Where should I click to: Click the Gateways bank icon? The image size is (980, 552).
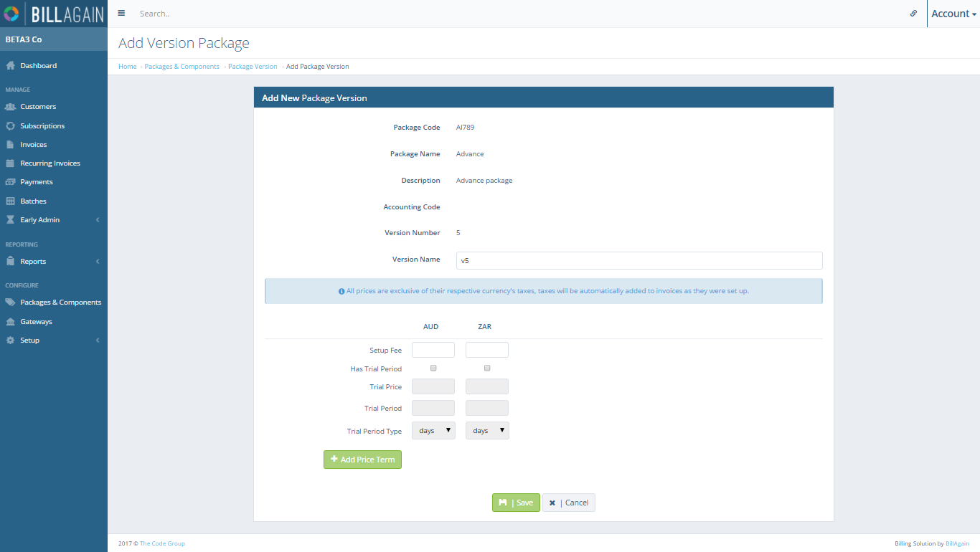click(x=11, y=322)
